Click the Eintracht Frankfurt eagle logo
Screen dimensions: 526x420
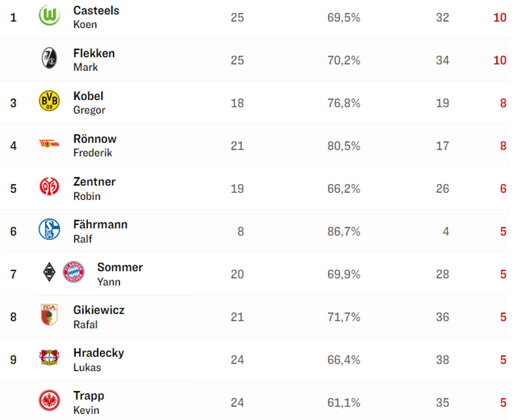pyautogui.click(x=49, y=400)
